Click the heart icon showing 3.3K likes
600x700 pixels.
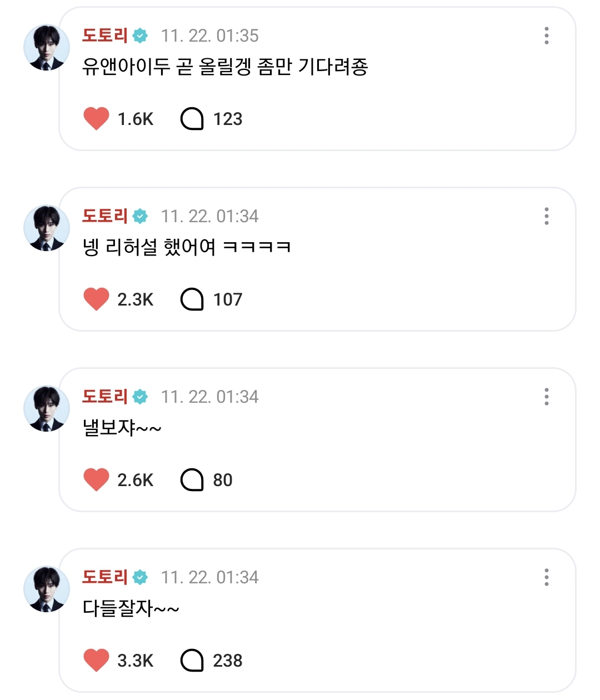96,661
